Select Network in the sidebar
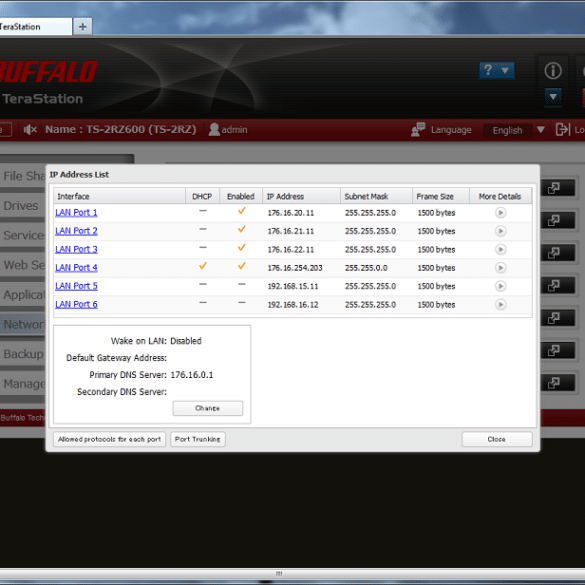Screen dimensions: 585x585 [22, 324]
